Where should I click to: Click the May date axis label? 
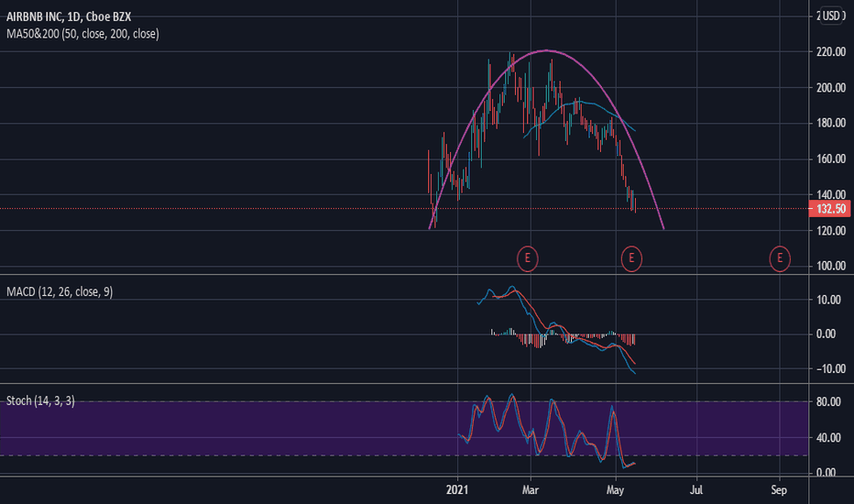(x=615, y=490)
